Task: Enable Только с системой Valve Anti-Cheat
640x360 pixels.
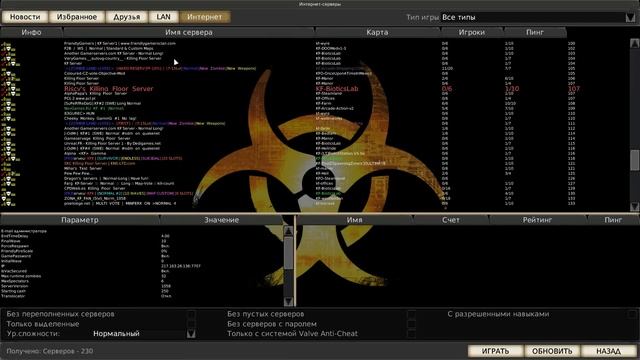Action: pos(411,334)
